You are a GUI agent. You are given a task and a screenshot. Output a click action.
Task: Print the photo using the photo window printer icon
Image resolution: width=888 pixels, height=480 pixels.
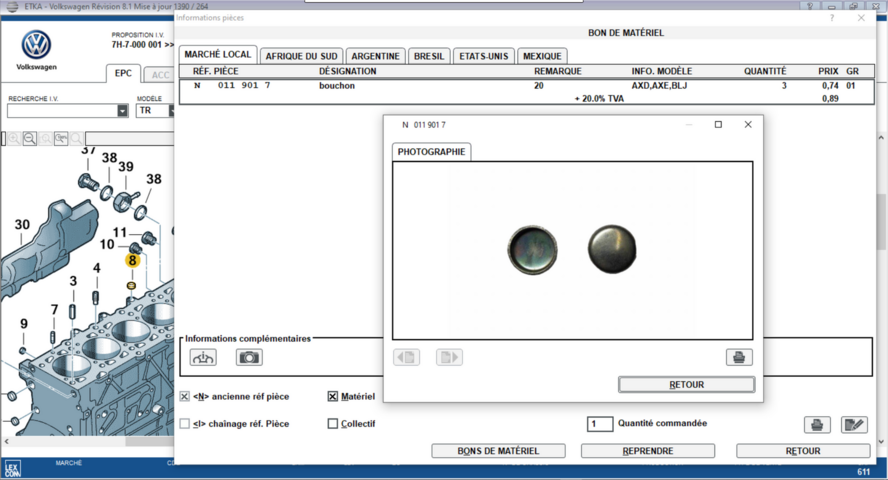pos(739,357)
